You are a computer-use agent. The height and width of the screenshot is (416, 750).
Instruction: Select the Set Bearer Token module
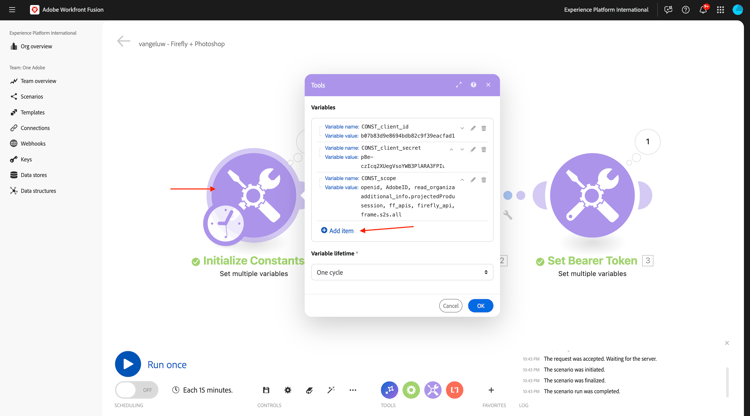pos(592,196)
